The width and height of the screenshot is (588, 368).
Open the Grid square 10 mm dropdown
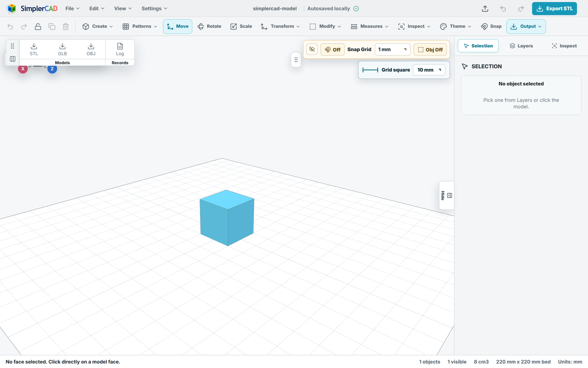[429, 70]
